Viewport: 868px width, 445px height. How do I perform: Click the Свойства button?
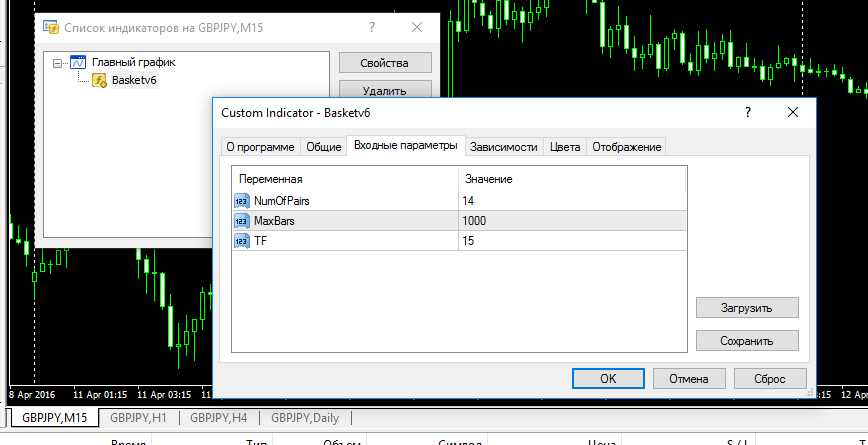point(385,63)
